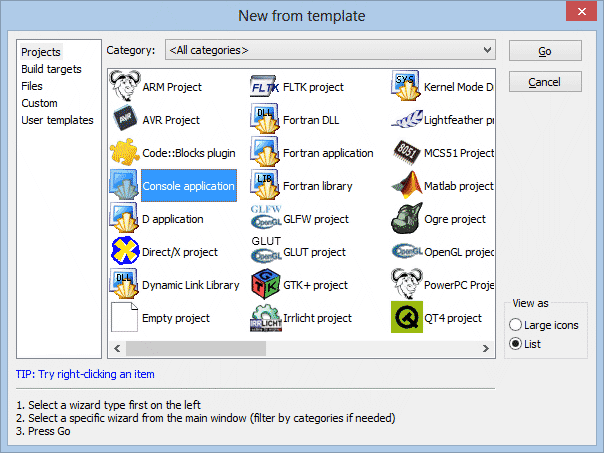Image resolution: width=604 pixels, height=453 pixels.
Task: Select the Irrlicht project icon
Action: click(x=265, y=318)
